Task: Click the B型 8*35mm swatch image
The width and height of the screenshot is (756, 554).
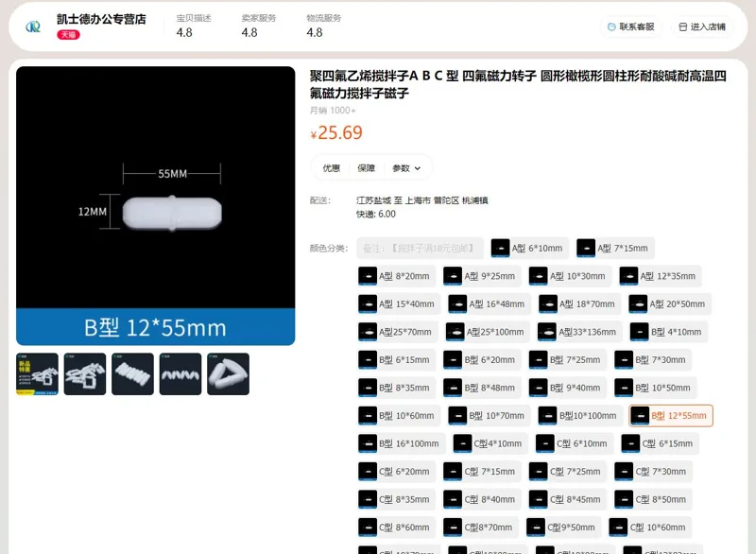Action: click(368, 388)
